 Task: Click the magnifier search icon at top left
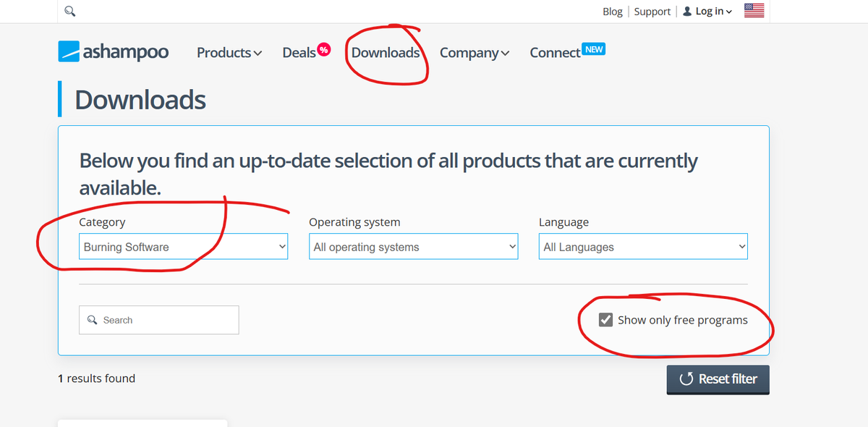pyautogui.click(x=69, y=12)
